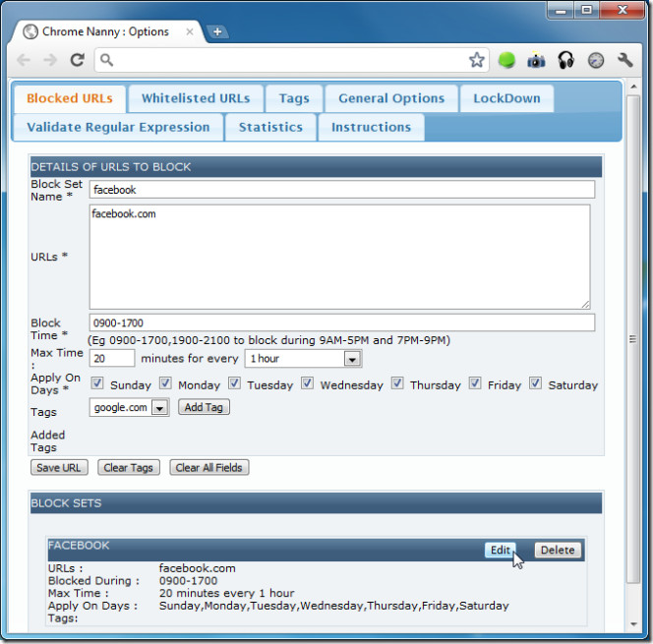Click the 'DETAILS OF URLS TO BLOCK' header

(316, 167)
